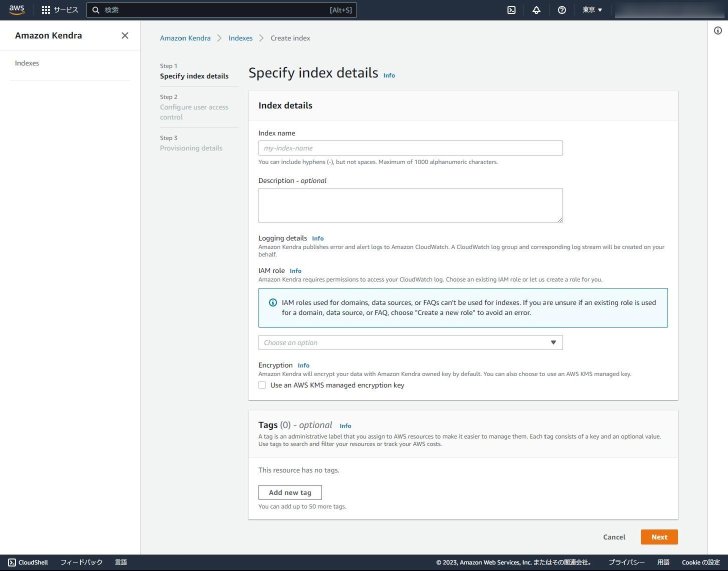Open Info link next to Encryption
The width and height of the screenshot is (728, 571).
(303, 365)
